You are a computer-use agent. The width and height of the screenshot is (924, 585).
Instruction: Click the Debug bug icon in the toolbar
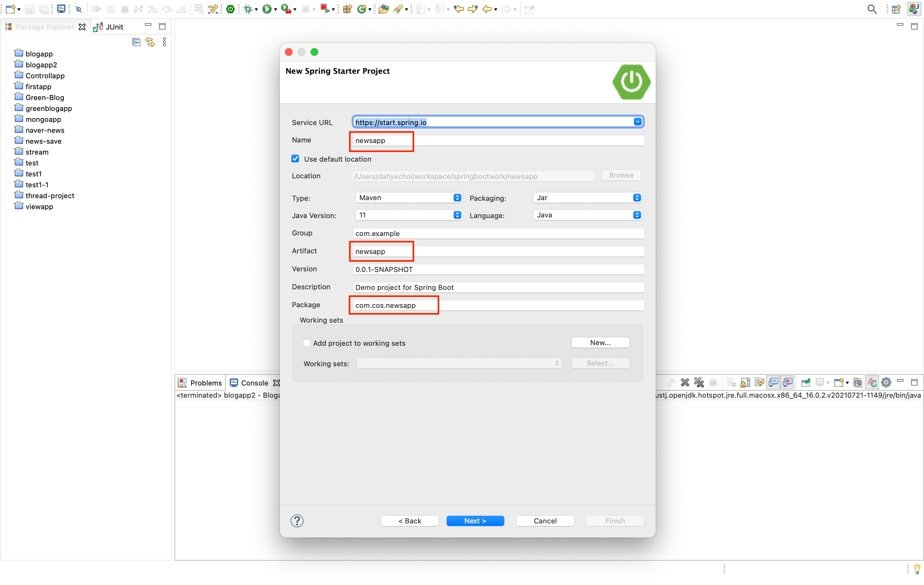(248, 9)
